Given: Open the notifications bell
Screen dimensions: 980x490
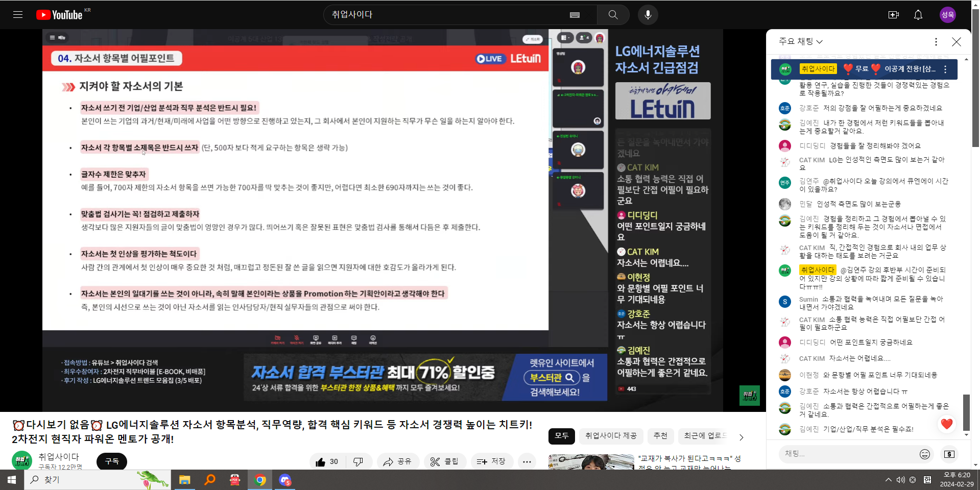Looking at the screenshot, I should 918,15.
